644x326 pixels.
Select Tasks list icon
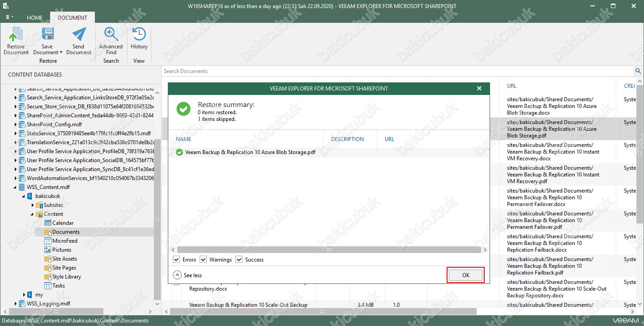pos(48,286)
